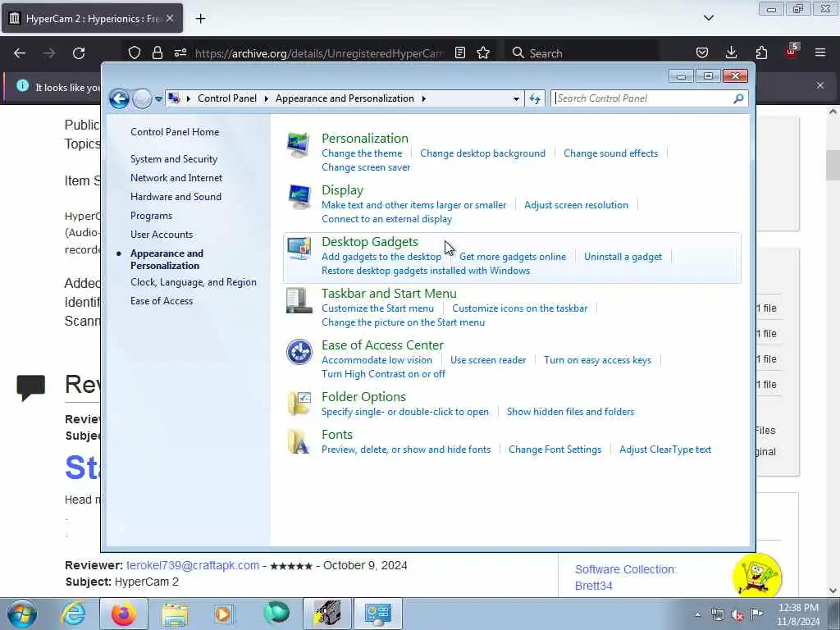The width and height of the screenshot is (840, 630).
Task: Show Firefox tracking protection shield info
Action: tap(135, 52)
